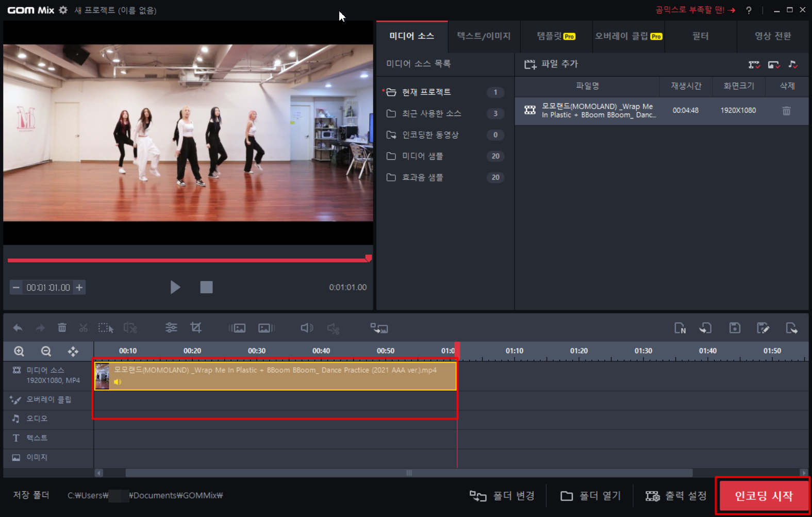Viewport: 812px width, 517px height.
Task: Open GOM Mix settings gear
Action: pos(63,10)
